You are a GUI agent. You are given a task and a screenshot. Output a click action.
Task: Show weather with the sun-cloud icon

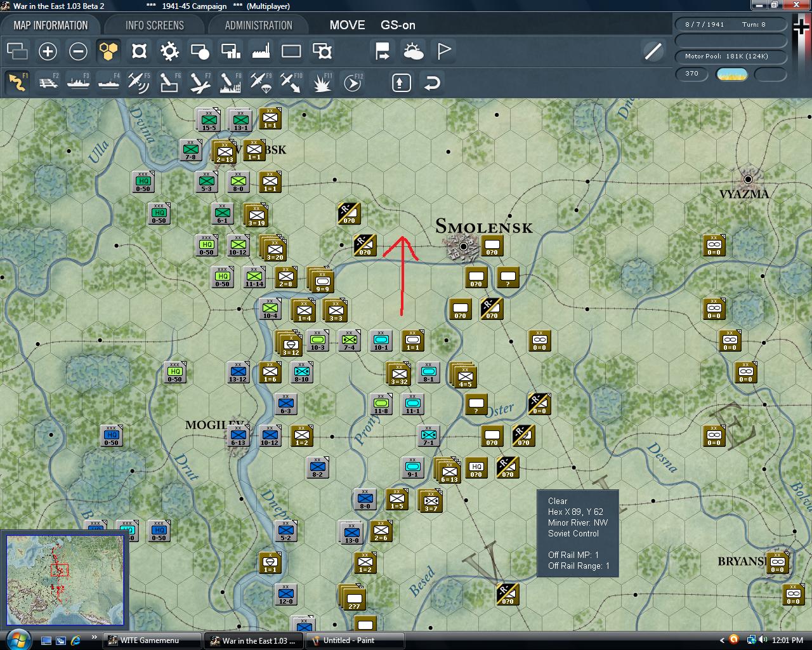coord(413,51)
